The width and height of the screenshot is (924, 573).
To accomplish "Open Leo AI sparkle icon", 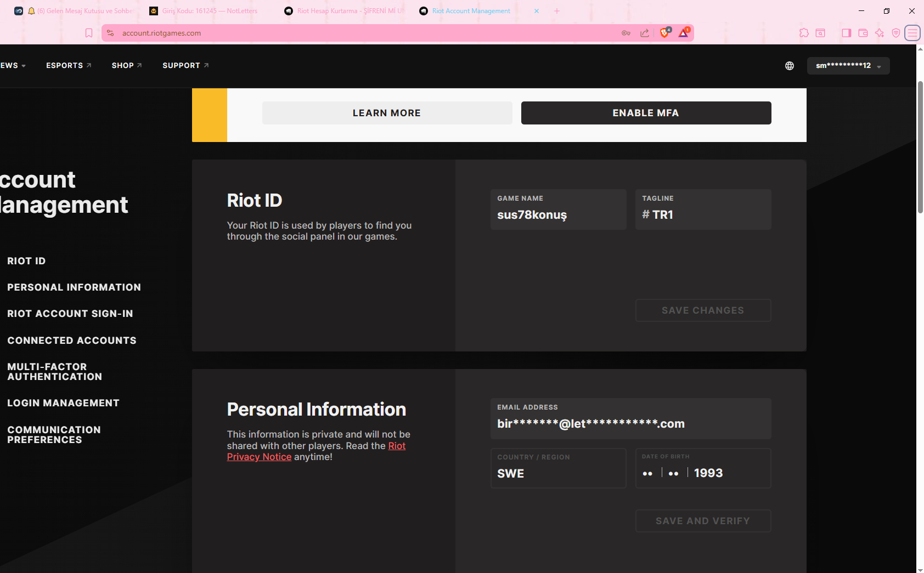I will 880,33.
